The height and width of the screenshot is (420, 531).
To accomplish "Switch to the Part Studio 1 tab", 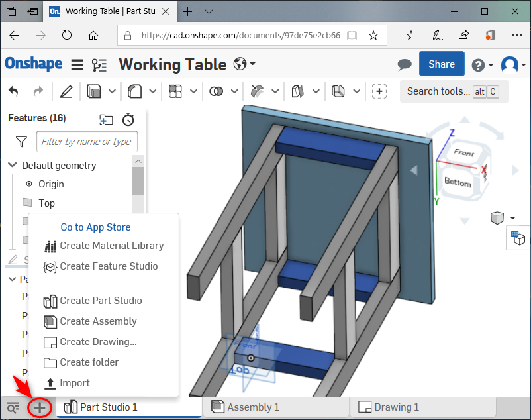I will point(128,407).
